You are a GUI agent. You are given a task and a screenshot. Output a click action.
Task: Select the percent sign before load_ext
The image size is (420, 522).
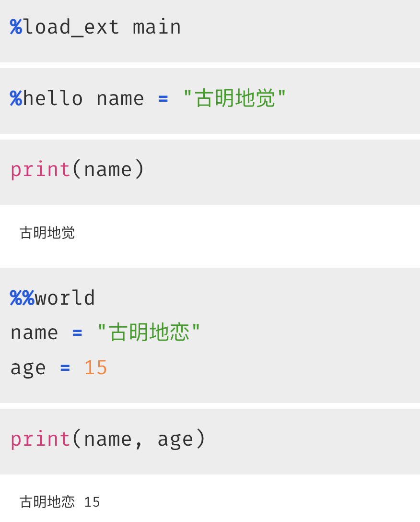pyautogui.click(x=16, y=27)
